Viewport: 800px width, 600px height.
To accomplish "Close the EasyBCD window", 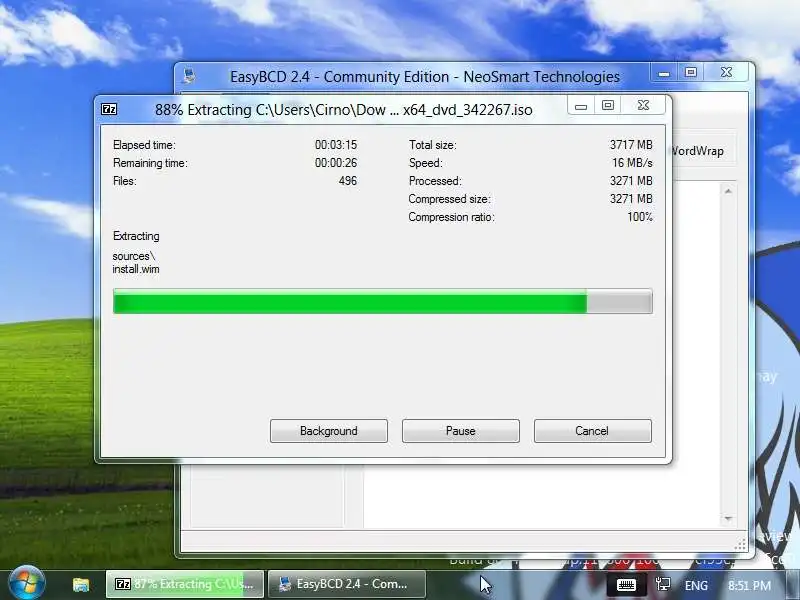I will tap(727, 73).
